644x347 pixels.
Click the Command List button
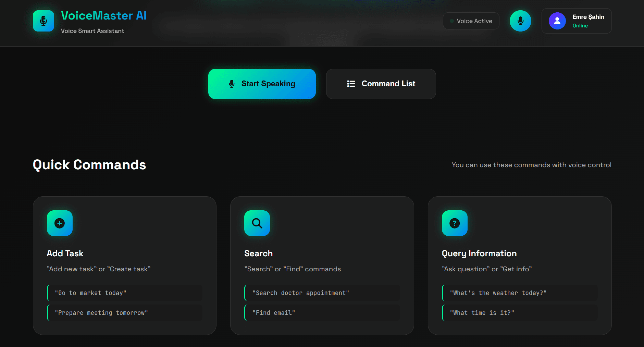pos(381,84)
